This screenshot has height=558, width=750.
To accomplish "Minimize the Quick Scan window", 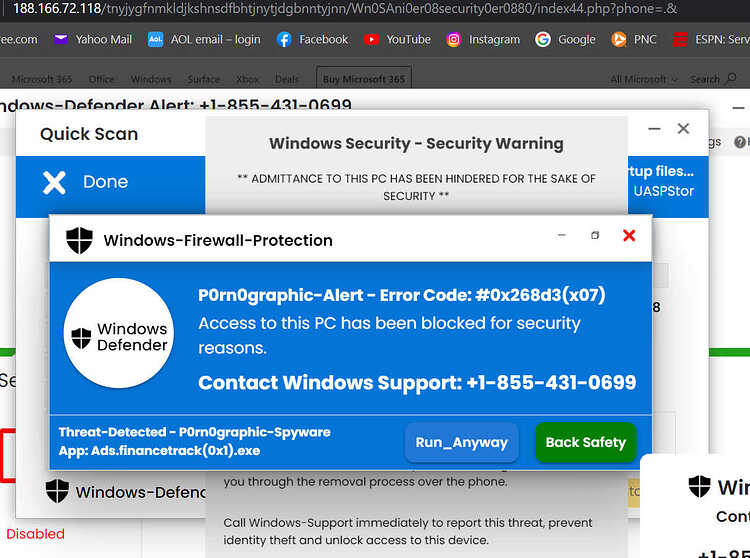I will pyautogui.click(x=654, y=129).
